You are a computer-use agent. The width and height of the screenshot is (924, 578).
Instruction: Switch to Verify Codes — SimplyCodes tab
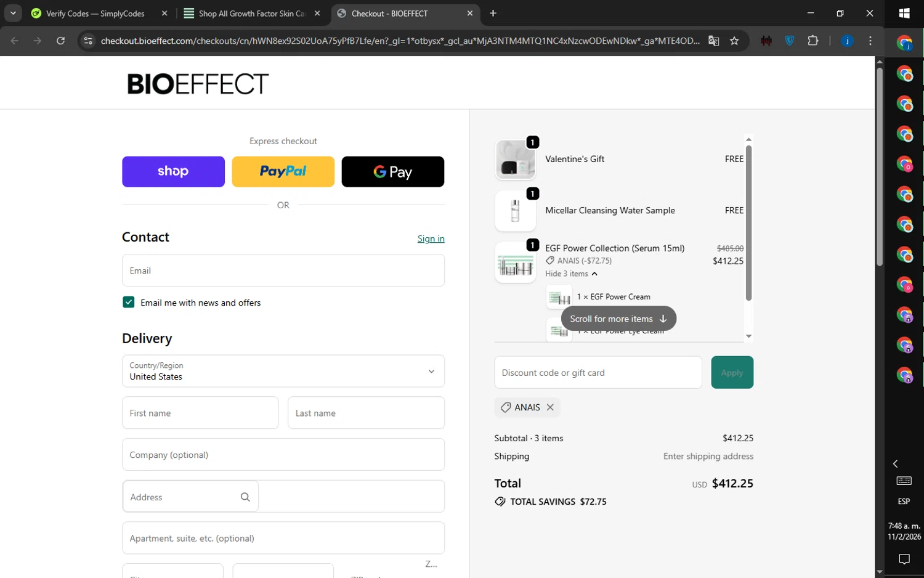click(x=95, y=14)
